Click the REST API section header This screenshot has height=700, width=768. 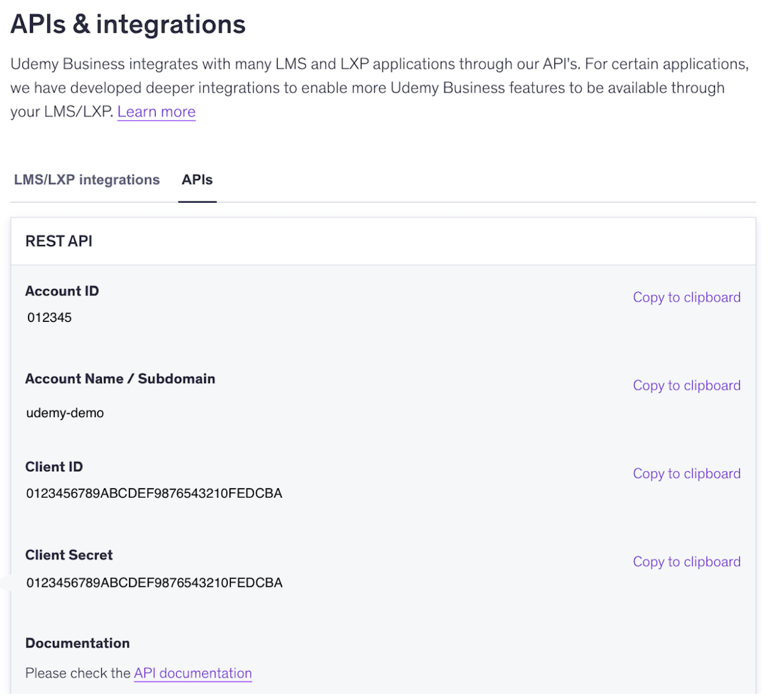click(x=59, y=241)
